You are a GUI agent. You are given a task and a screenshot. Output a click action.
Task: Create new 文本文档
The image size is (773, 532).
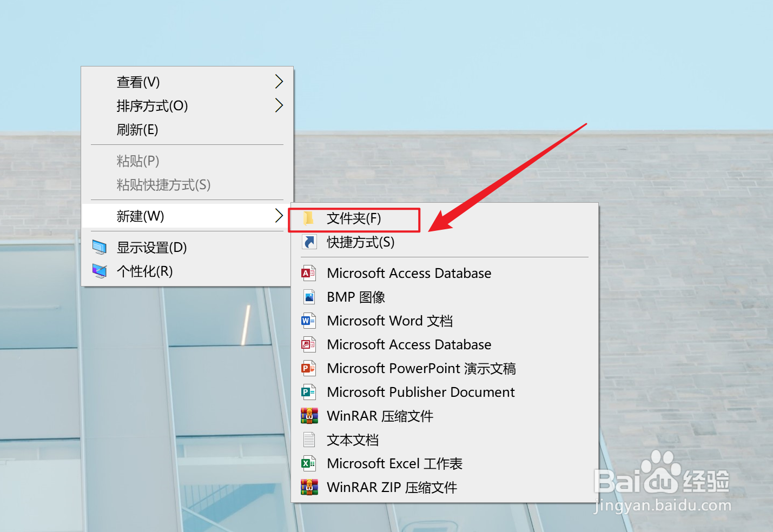coord(445,440)
